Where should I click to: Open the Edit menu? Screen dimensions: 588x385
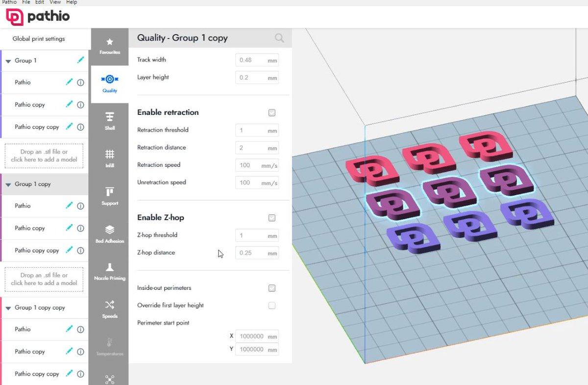point(40,2)
